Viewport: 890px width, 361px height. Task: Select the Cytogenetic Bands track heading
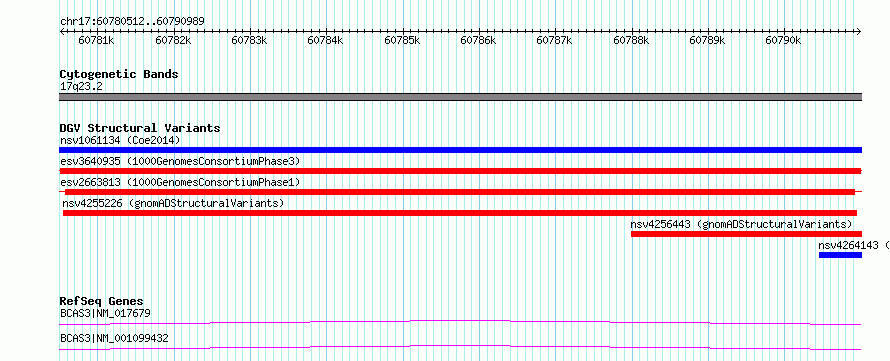coord(119,74)
